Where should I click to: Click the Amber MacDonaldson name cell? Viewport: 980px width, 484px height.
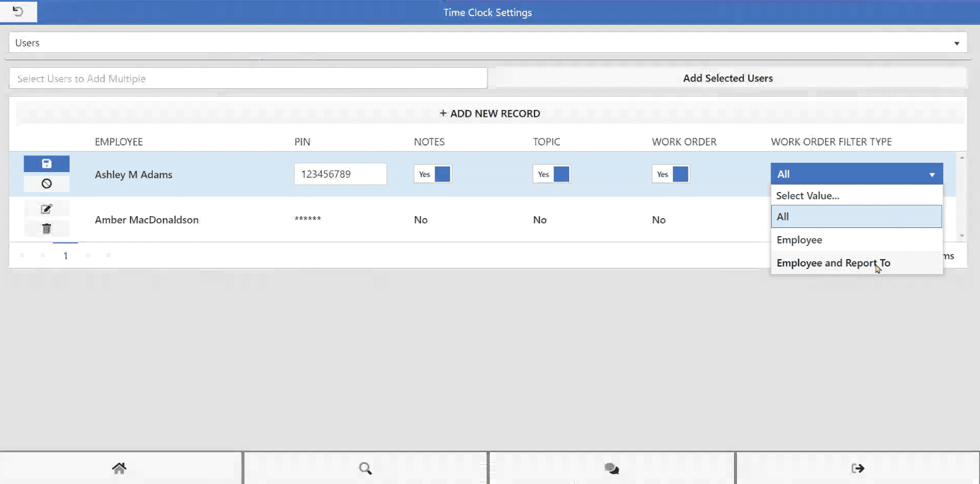147,220
